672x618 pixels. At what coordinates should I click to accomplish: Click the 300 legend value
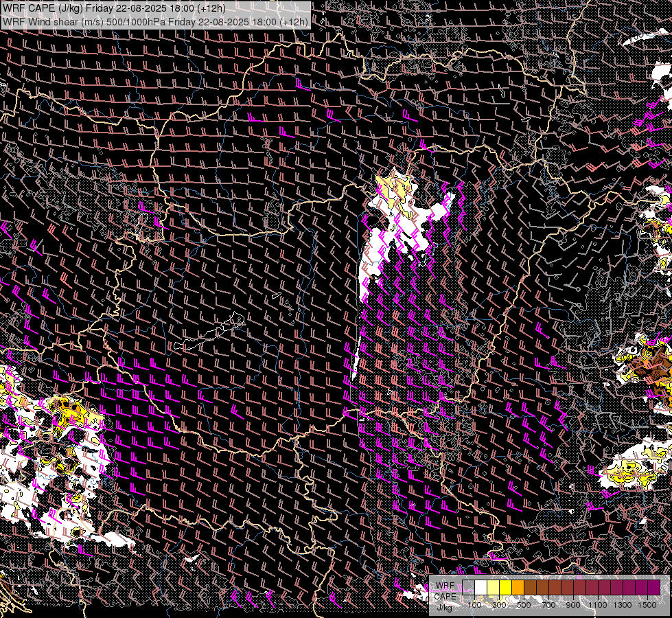499,605
